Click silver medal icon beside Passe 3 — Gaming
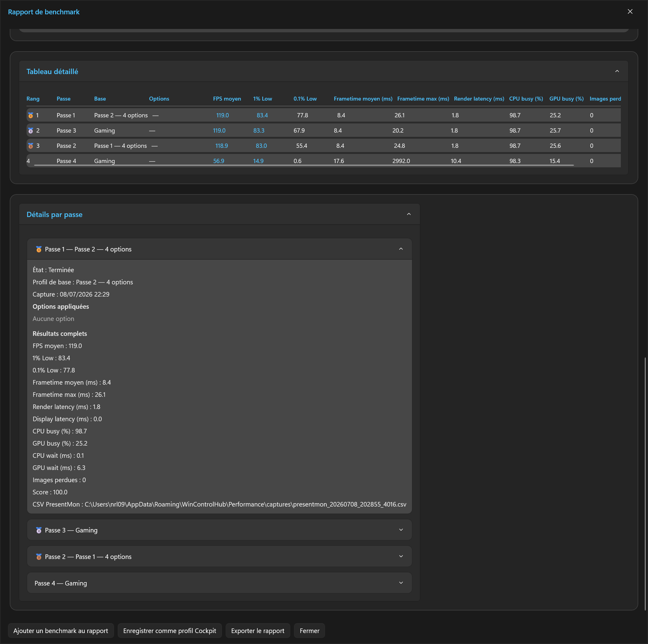 coord(38,530)
